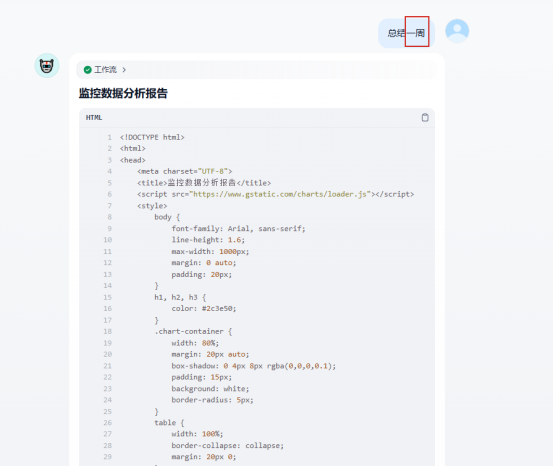Click the HTML language label
The width and height of the screenshot is (554, 466).
point(94,118)
